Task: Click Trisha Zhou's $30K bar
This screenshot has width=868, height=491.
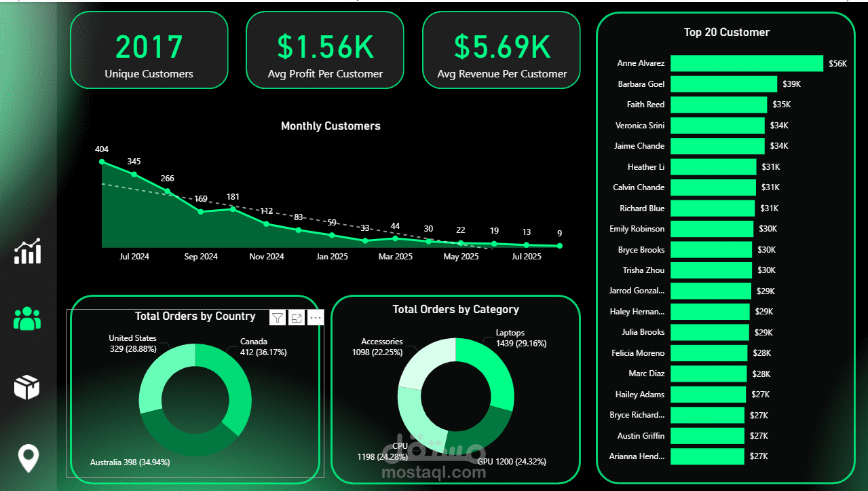Action: 711,270
